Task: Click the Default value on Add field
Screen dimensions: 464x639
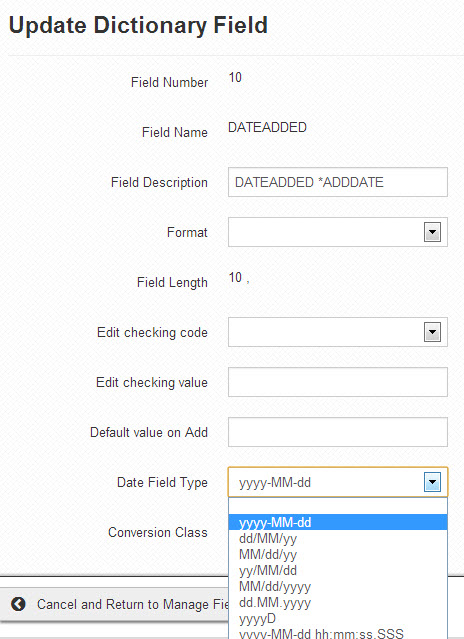Action: tap(338, 432)
